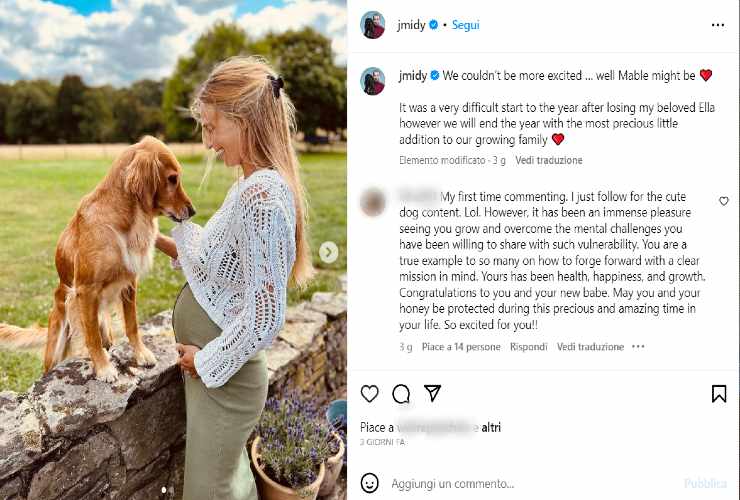Like the post with heart icon

pyautogui.click(x=370, y=394)
